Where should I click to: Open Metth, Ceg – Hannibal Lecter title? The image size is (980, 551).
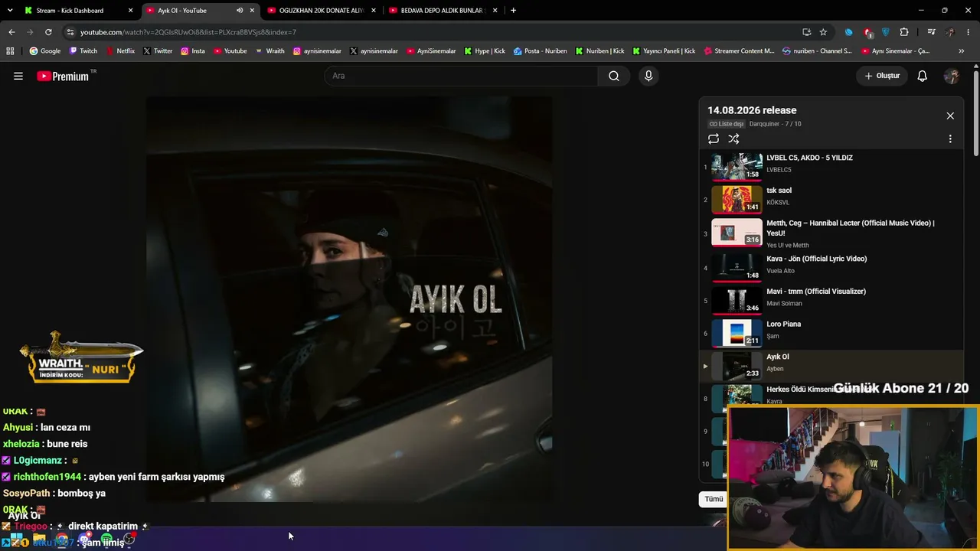[x=851, y=228]
